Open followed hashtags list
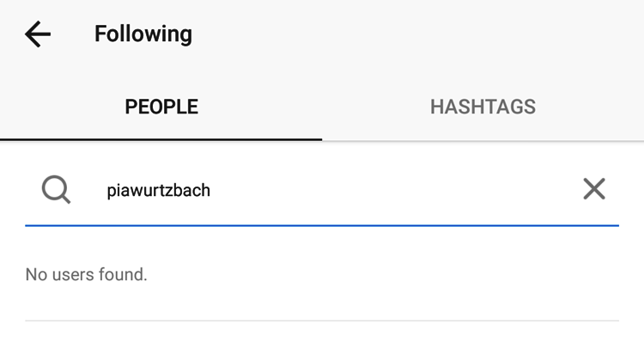This screenshot has width=644, height=337. point(483,107)
